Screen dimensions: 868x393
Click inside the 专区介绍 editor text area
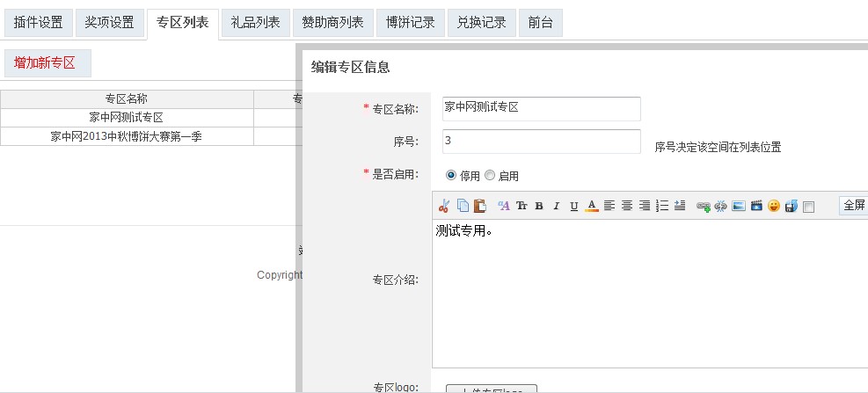(650, 294)
